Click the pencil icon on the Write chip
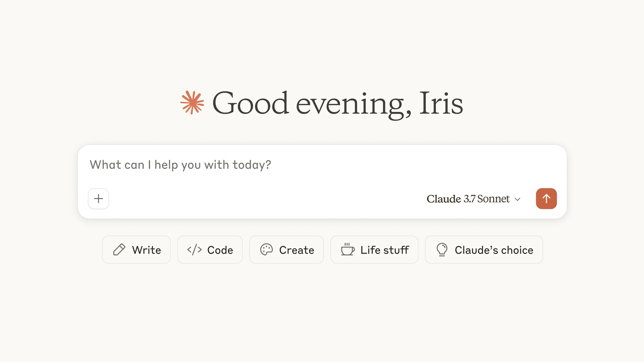The width and height of the screenshot is (644, 362). click(119, 250)
